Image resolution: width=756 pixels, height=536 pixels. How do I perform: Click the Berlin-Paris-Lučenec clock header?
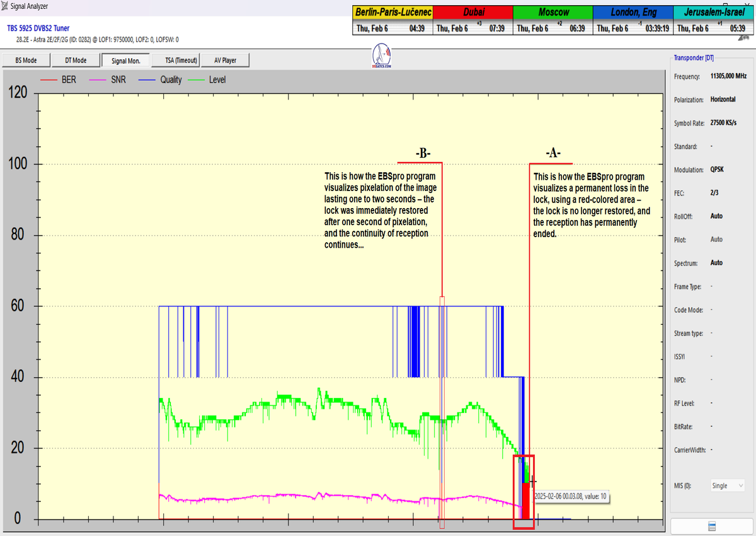click(392, 13)
